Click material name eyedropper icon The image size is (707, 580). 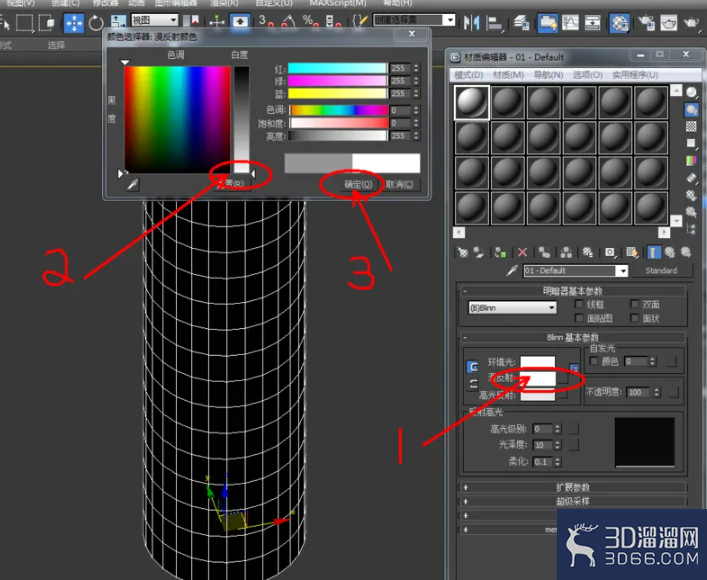[x=512, y=271]
